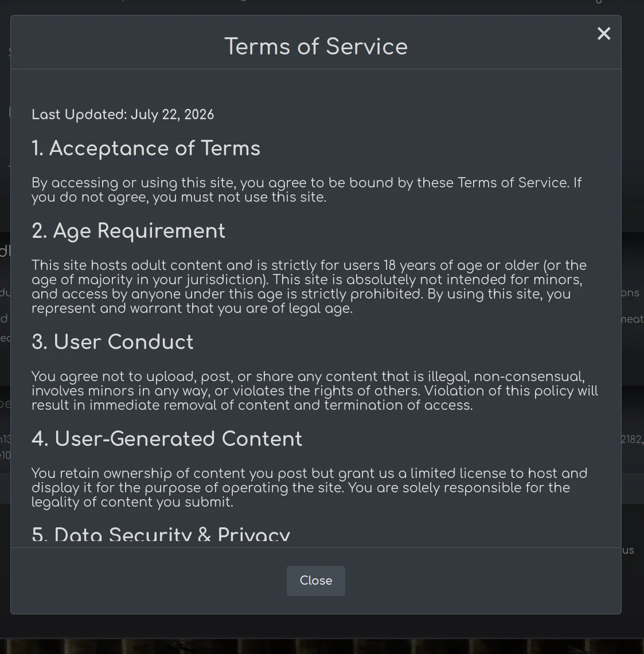Viewport: 644px width, 654px height.
Task: Select the User-Generated Content heading
Action: [x=167, y=439]
